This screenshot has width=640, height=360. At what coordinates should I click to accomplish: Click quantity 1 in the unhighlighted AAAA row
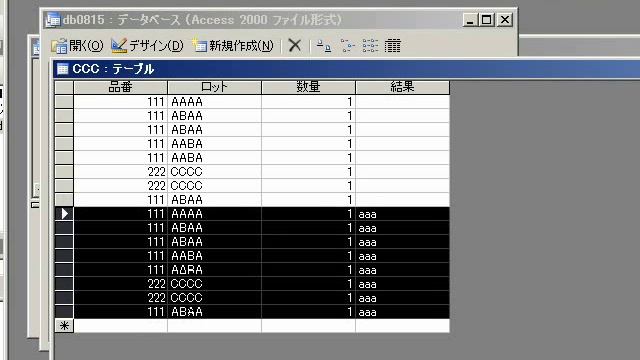tap(308, 102)
